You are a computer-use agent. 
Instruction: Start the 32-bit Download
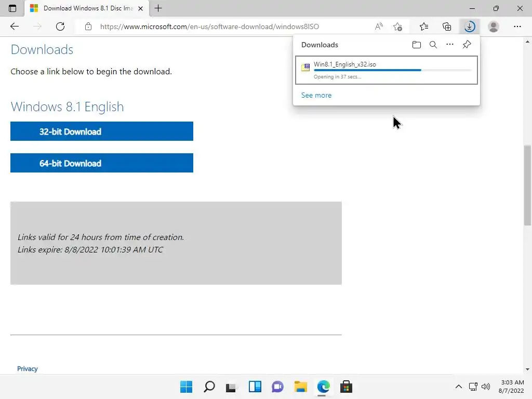tap(102, 131)
